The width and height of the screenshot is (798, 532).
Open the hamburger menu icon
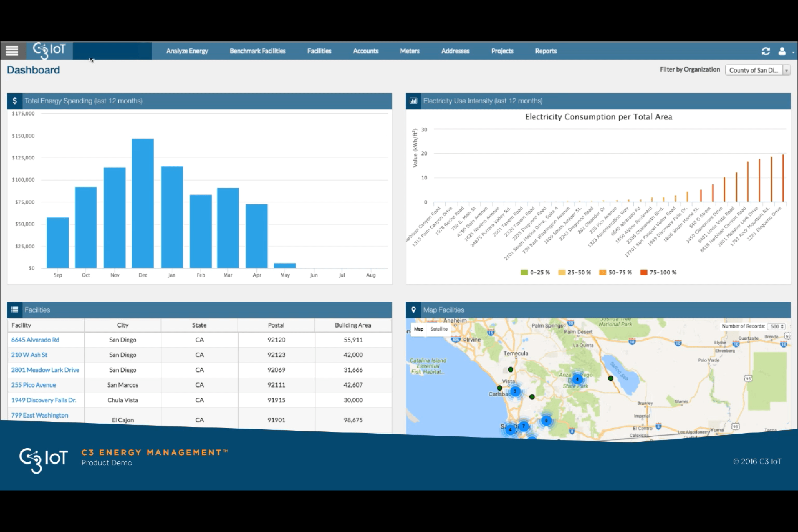(12, 51)
